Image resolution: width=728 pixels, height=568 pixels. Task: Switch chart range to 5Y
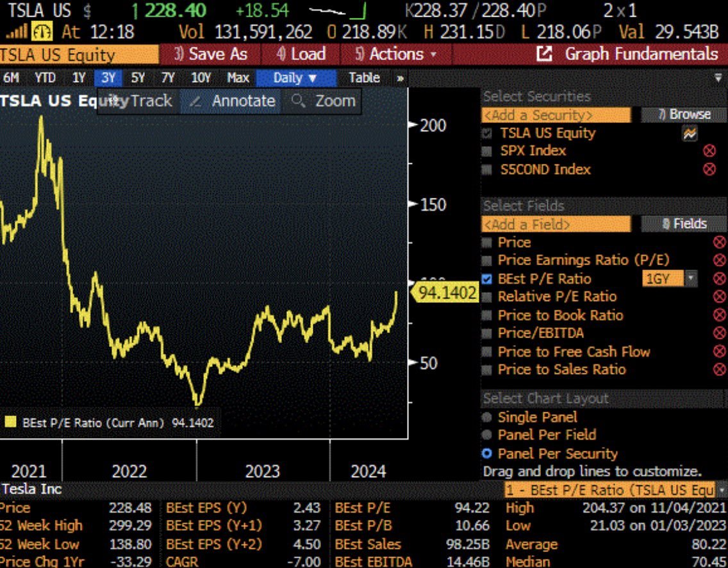138,78
